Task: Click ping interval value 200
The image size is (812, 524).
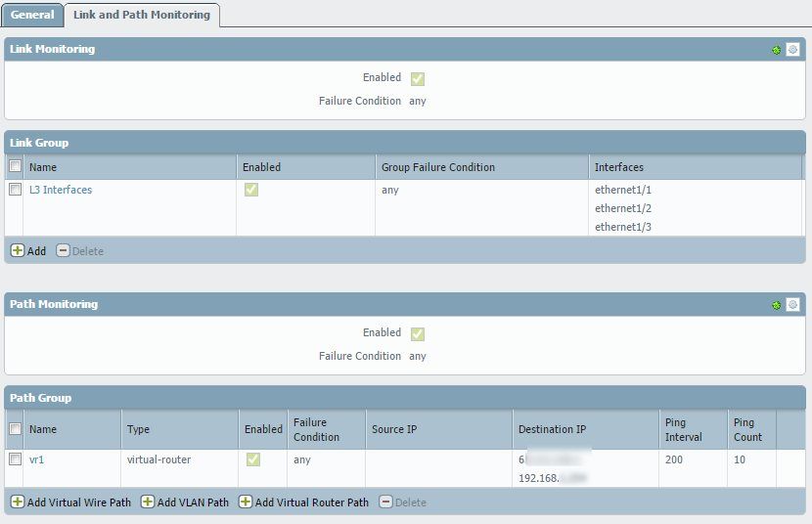Action: (x=674, y=459)
